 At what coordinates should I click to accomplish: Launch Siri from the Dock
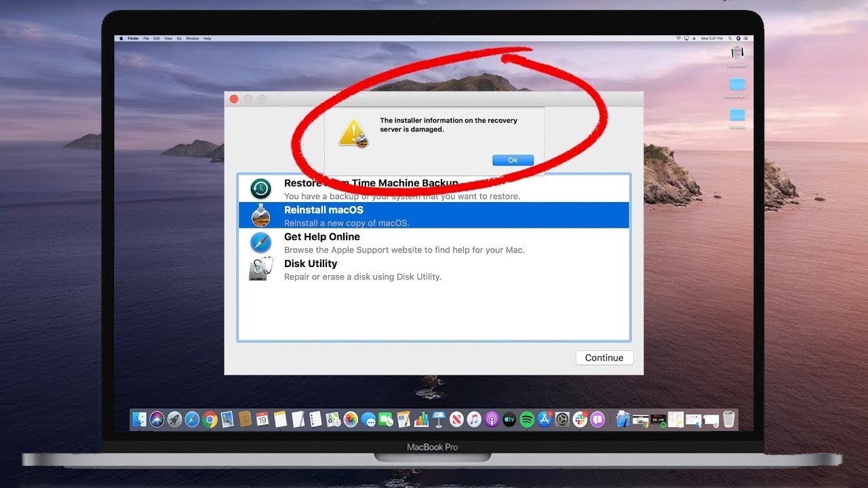point(157,420)
